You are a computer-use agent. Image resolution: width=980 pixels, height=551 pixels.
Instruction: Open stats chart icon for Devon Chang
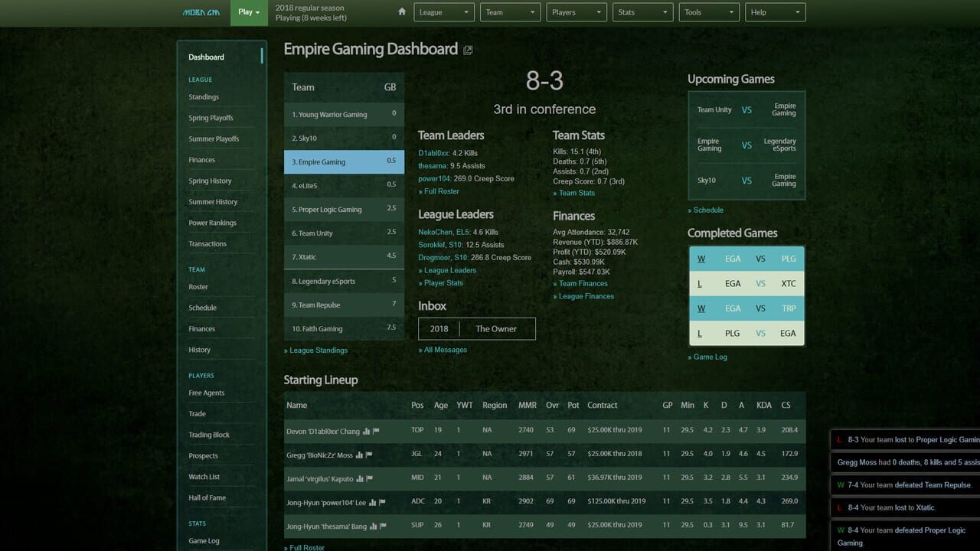click(367, 431)
